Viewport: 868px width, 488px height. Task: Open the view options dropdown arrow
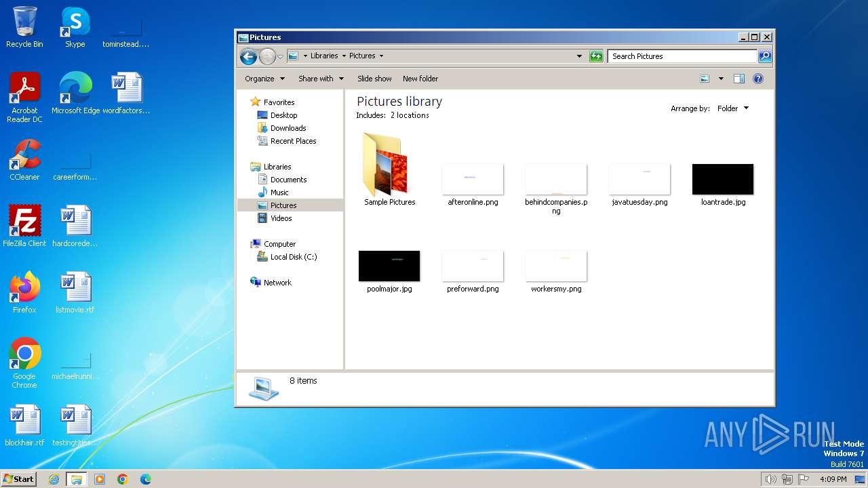pyautogui.click(x=721, y=79)
